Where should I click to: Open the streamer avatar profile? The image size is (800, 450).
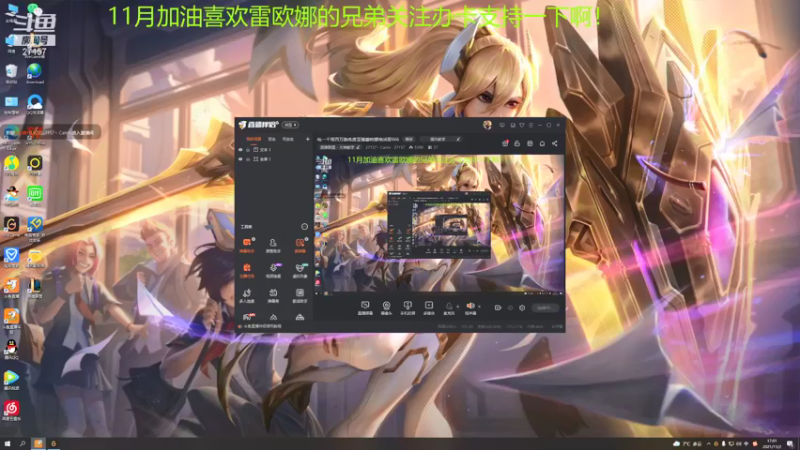coord(487,125)
